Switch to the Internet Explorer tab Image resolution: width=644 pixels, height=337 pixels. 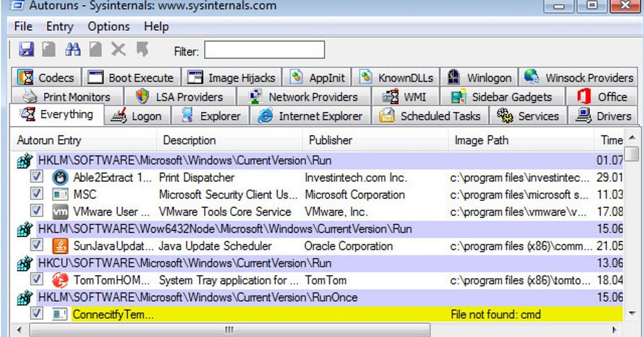click(x=310, y=116)
